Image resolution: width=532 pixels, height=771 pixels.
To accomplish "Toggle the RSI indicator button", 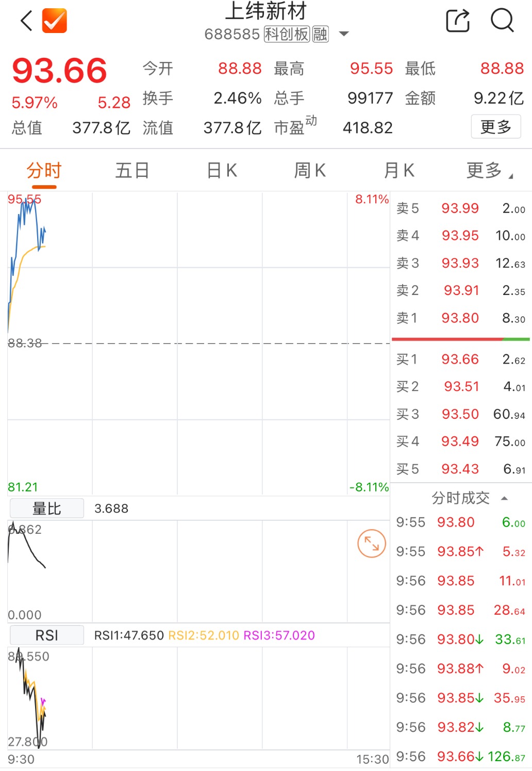I will pyautogui.click(x=47, y=635).
